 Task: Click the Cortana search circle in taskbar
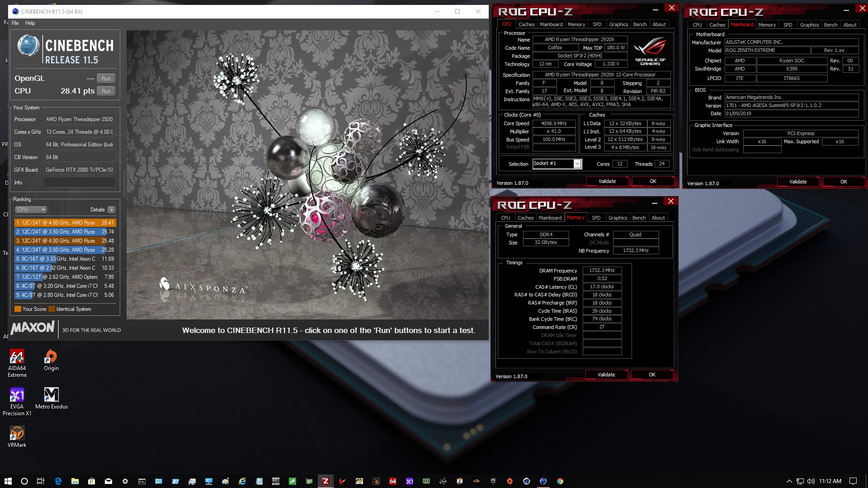(x=24, y=481)
